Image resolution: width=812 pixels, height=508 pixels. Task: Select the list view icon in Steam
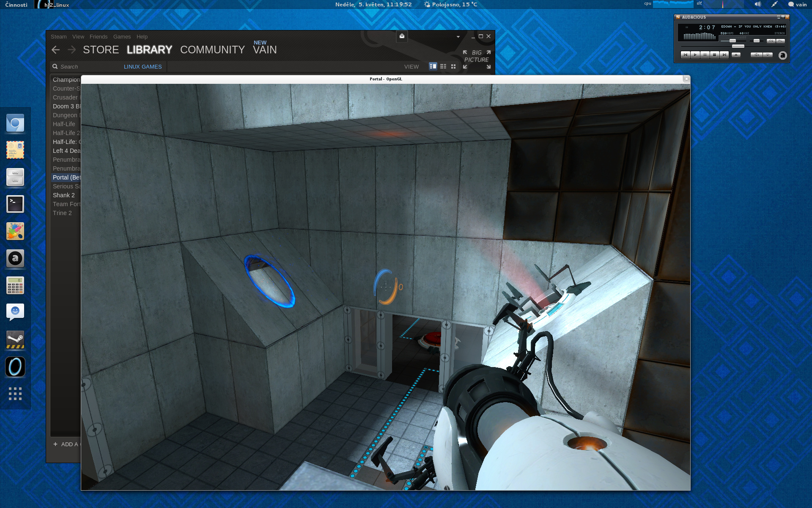443,66
